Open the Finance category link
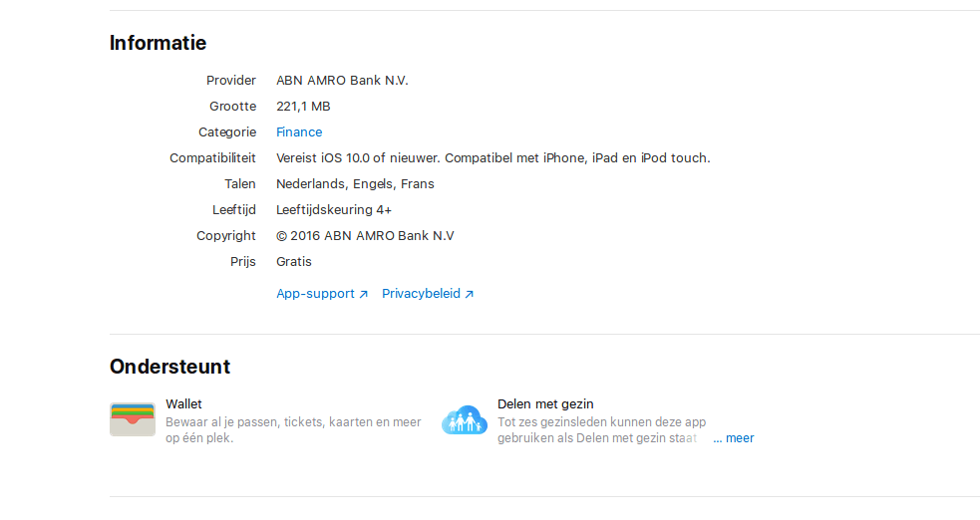Screen dimensions: 980x520 pyautogui.click(x=299, y=132)
